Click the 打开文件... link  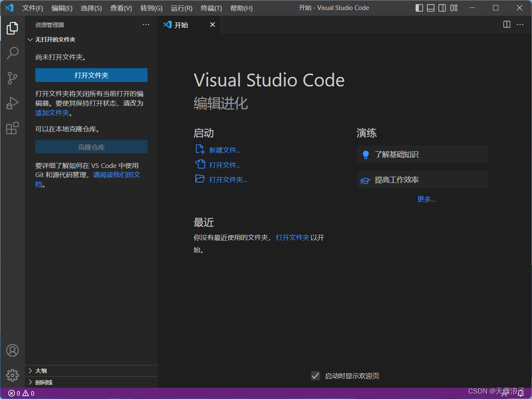(x=225, y=165)
